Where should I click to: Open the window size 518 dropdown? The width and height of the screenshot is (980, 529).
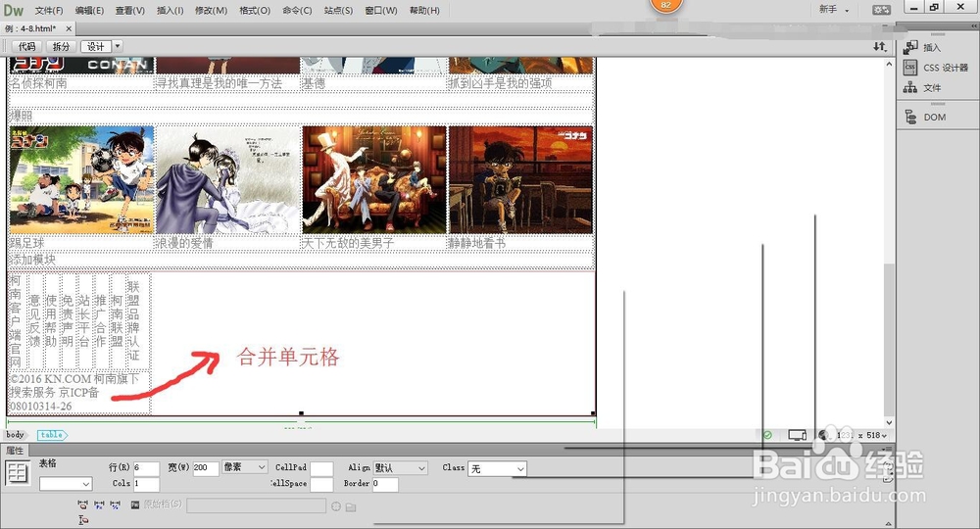(x=875, y=435)
